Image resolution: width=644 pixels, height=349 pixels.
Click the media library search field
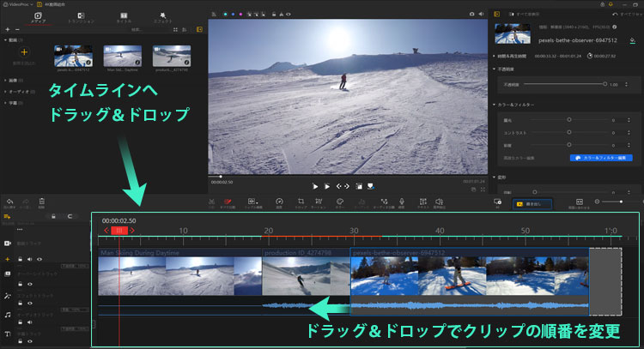(150, 29)
